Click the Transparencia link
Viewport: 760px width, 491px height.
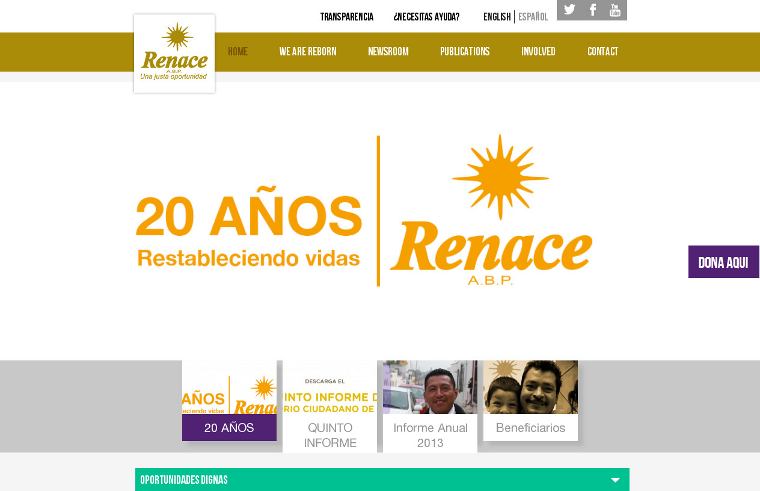[x=346, y=17]
